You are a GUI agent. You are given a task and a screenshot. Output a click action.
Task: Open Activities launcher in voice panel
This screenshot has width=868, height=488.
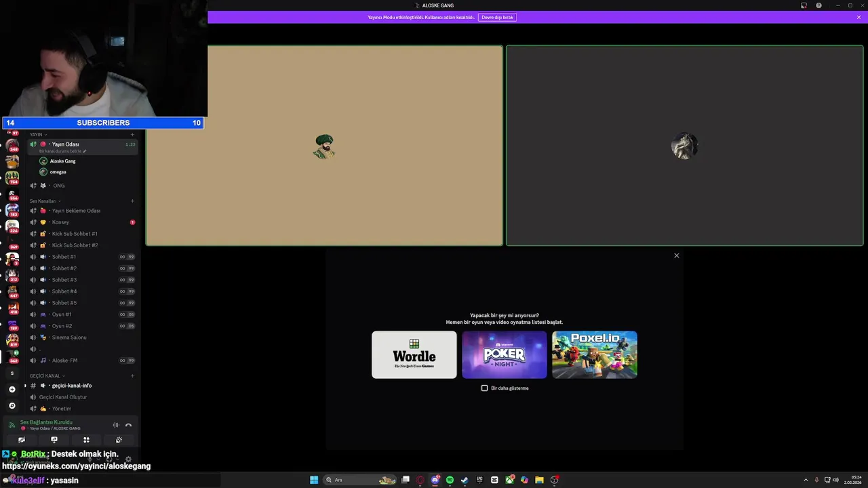pos(86,440)
